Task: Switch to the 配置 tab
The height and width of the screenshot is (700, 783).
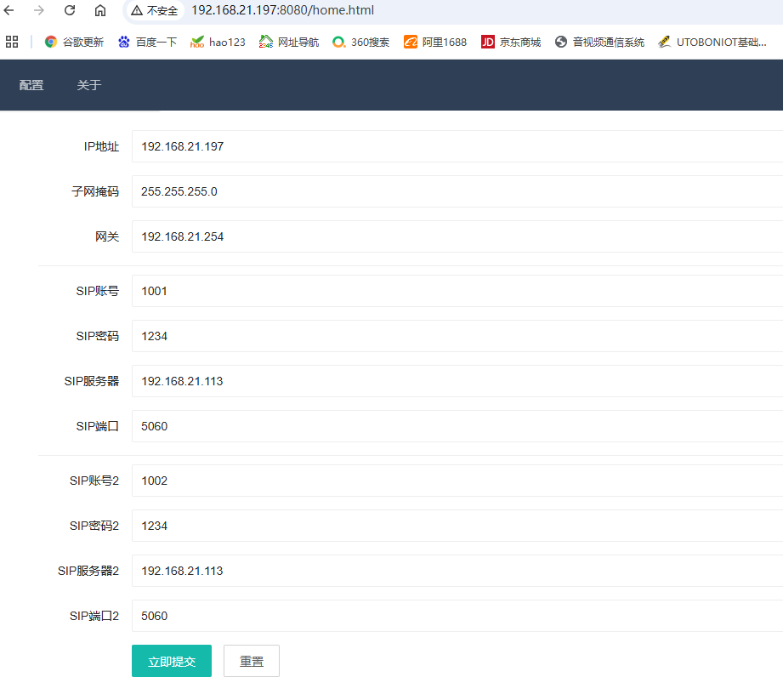Action: tap(31, 85)
